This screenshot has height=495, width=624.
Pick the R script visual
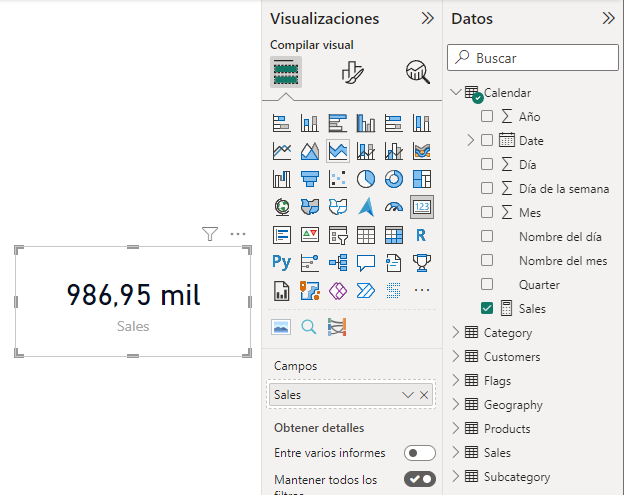click(x=422, y=235)
